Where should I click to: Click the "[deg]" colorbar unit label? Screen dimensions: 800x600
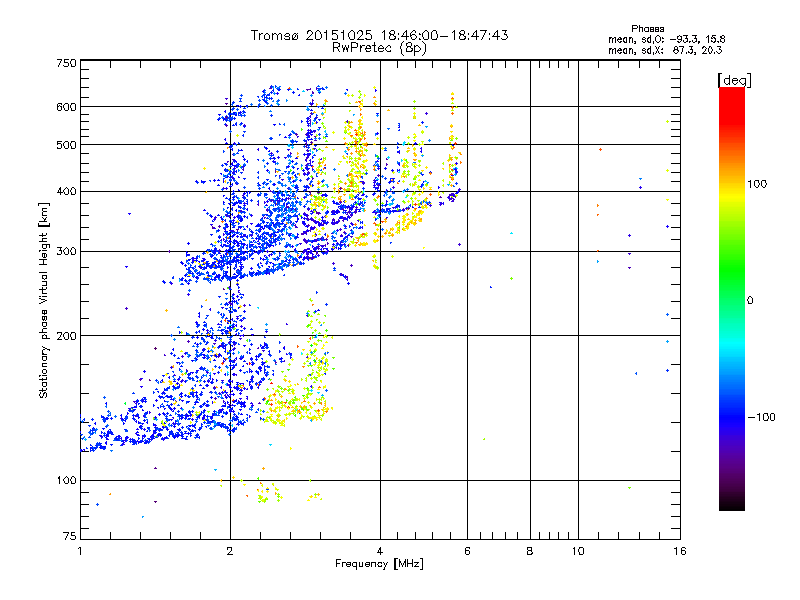point(734,80)
